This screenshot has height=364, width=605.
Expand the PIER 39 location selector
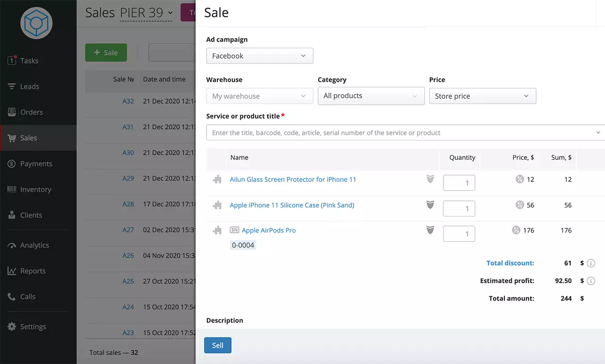pyautogui.click(x=146, y=13)
